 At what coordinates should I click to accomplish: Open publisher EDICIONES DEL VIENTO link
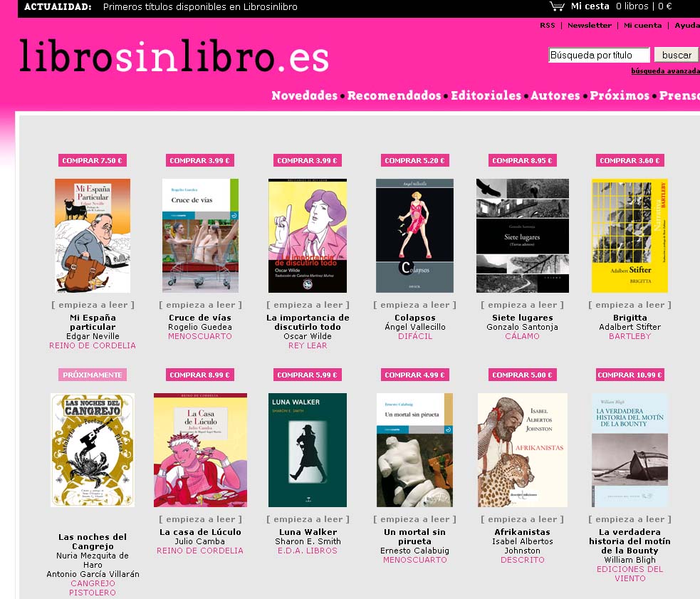click(630, 573)
